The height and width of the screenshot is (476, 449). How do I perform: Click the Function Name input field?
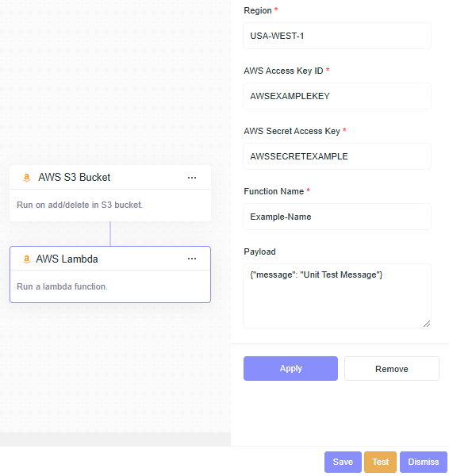(337, 217)
